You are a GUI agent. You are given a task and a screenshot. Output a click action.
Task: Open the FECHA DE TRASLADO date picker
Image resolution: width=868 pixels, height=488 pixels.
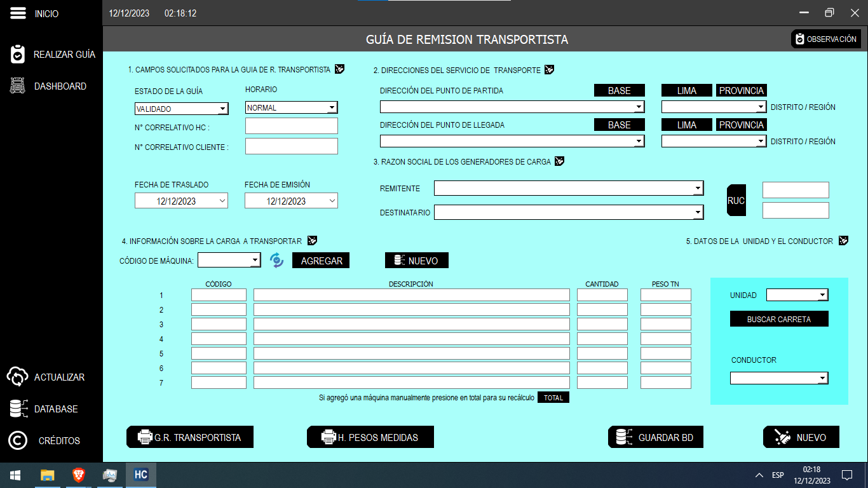click(222, 201)
